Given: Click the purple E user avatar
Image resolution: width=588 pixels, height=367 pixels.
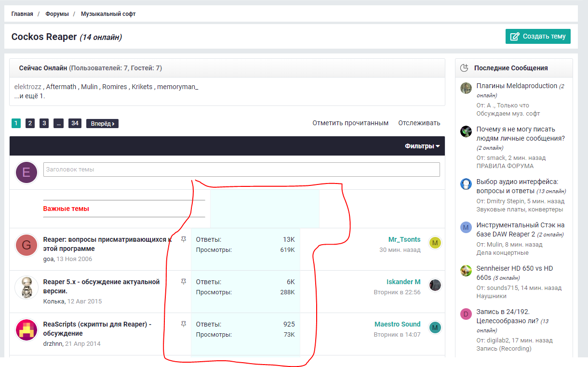Looking at the screenshot, I should pyautogui.click(x=27, y=172).
